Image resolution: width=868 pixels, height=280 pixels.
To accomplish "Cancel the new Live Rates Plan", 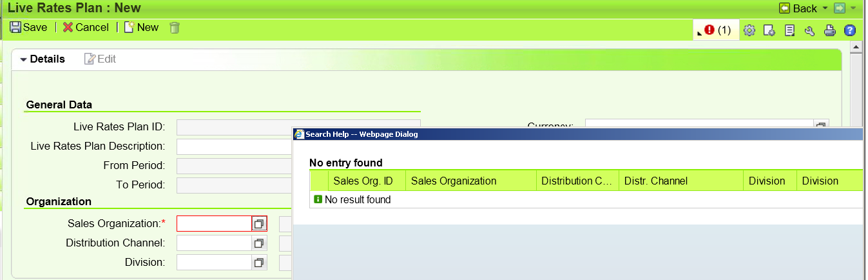I will (x=86, y=27).
